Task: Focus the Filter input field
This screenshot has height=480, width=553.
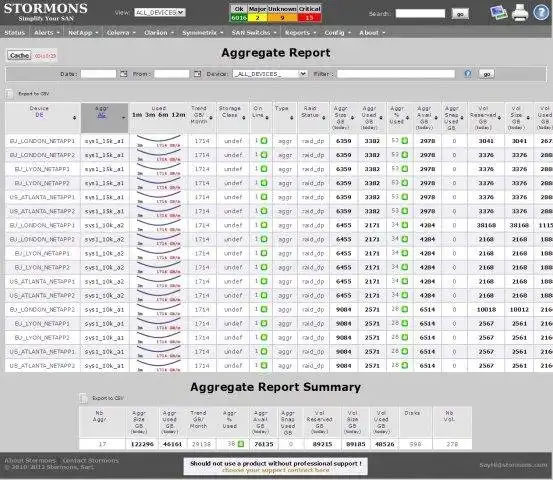Action: (x=396, y=74)
